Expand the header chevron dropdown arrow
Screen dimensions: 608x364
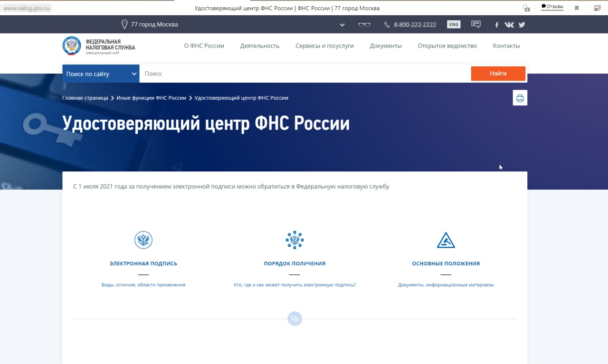pos(342,25)
